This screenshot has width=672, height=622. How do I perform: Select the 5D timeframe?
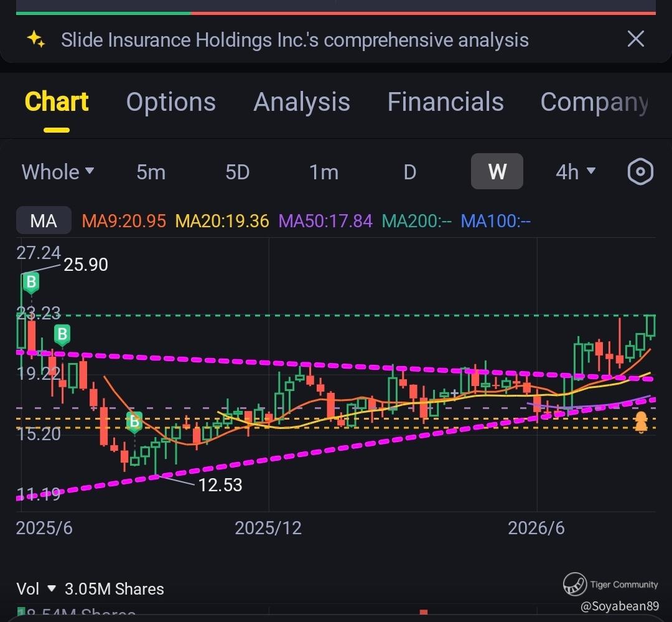[x=238, y=172]
